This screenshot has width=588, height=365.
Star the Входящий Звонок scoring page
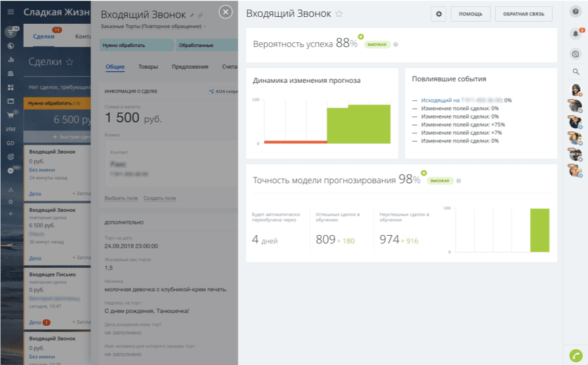[x=339, y=14]
